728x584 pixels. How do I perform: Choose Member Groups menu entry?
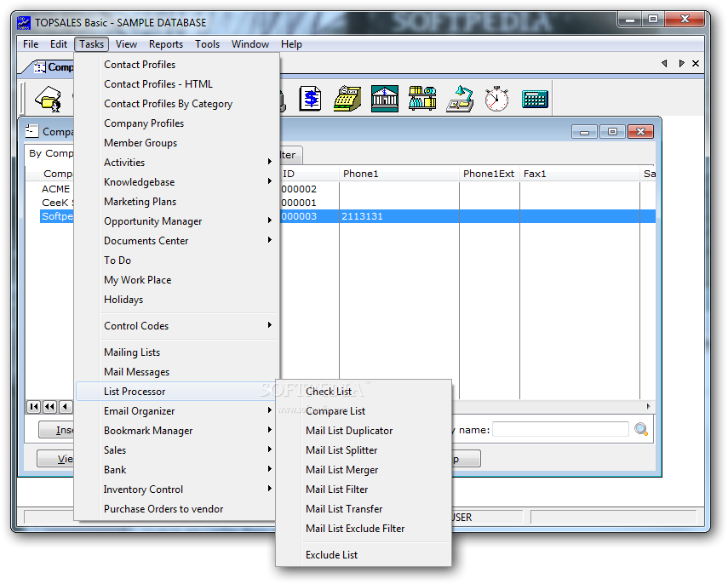point(177,142)
